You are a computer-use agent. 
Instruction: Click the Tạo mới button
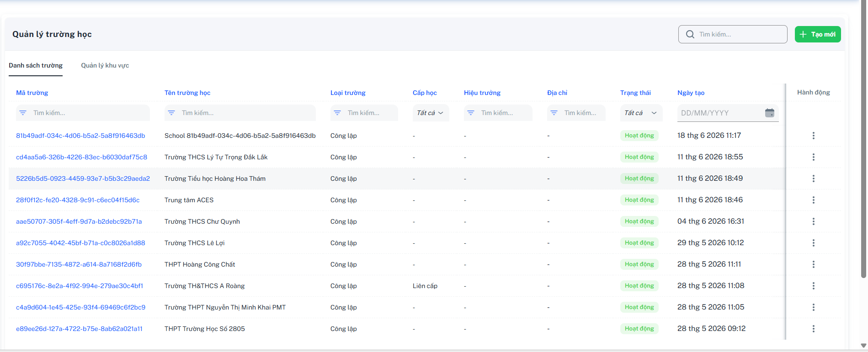(818, 34)
